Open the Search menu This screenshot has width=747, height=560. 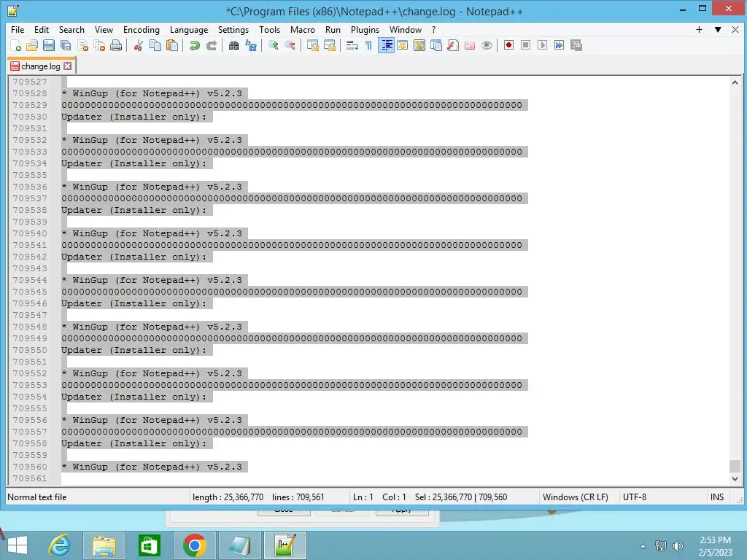tap(71, 29)
